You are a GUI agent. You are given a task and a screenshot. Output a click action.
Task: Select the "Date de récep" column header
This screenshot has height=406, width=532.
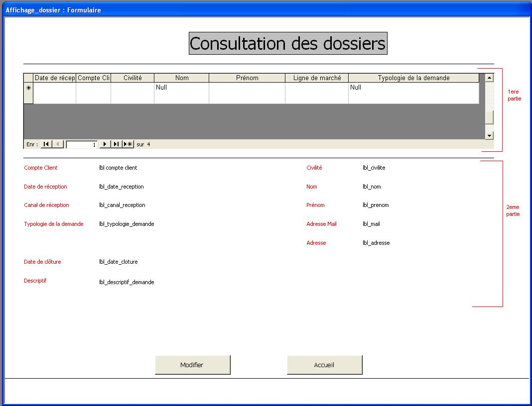tap(55, 78)
